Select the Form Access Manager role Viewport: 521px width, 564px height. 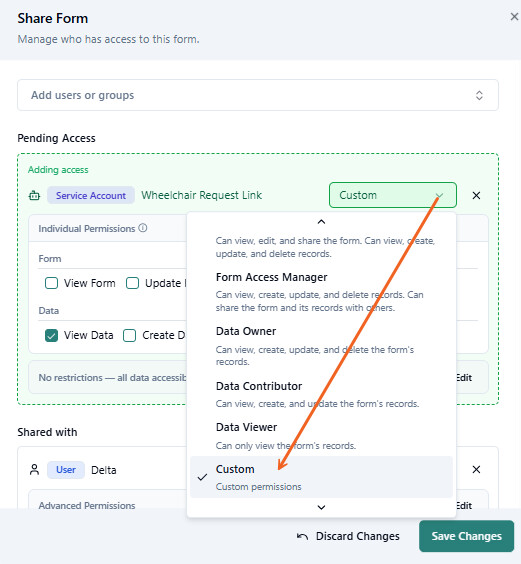(x=321, y=292)
